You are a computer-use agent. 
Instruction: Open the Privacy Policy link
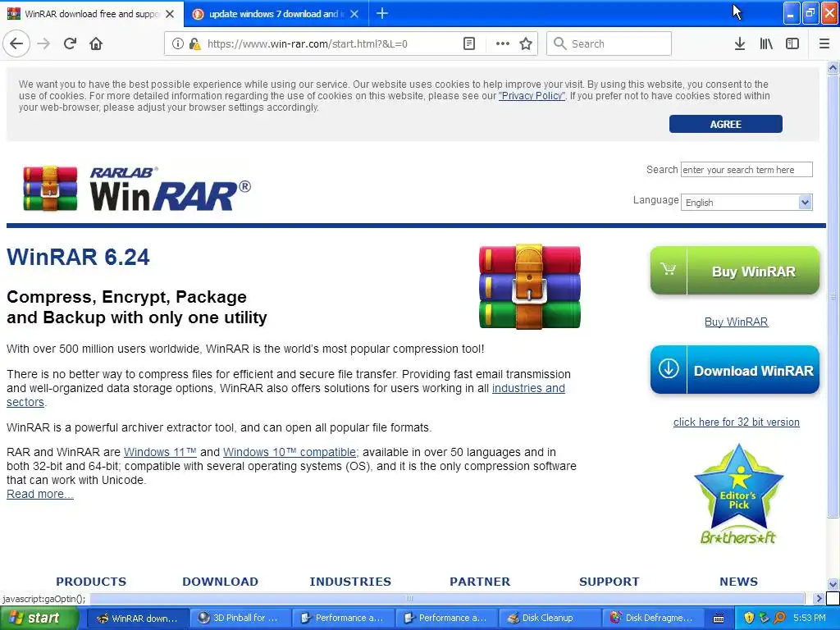click(532, 96)
